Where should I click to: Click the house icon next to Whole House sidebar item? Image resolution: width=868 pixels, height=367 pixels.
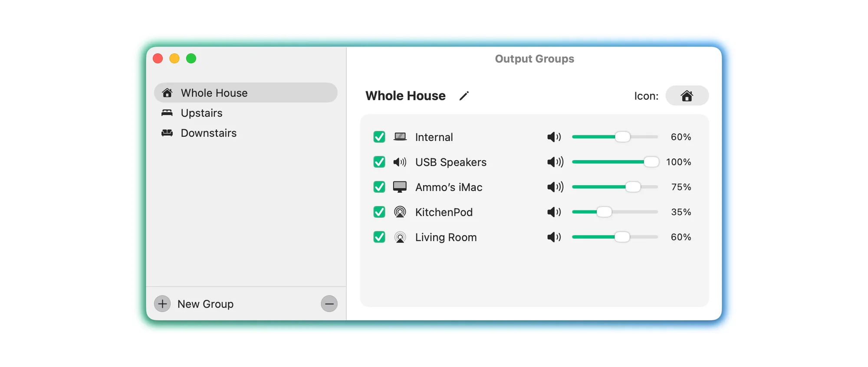point(167,93)
